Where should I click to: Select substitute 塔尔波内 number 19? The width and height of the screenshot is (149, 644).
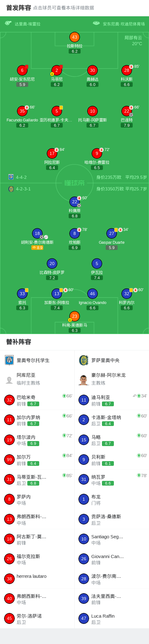pos(37,440)
